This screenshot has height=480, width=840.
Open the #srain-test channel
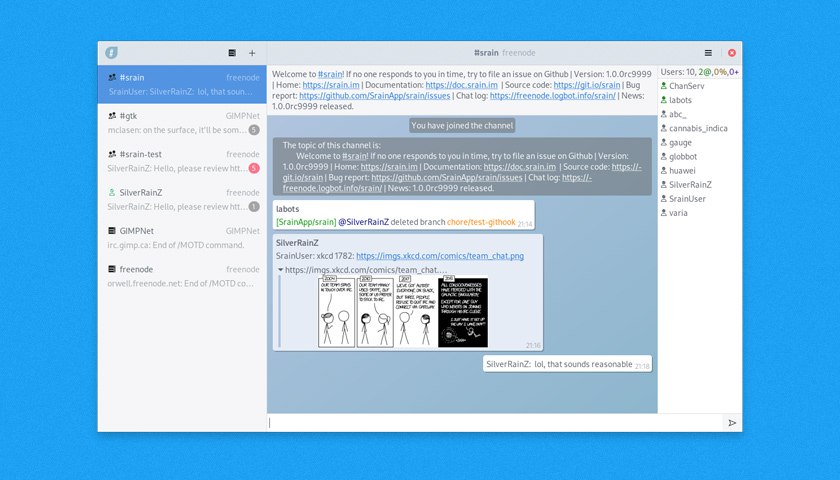182,161
